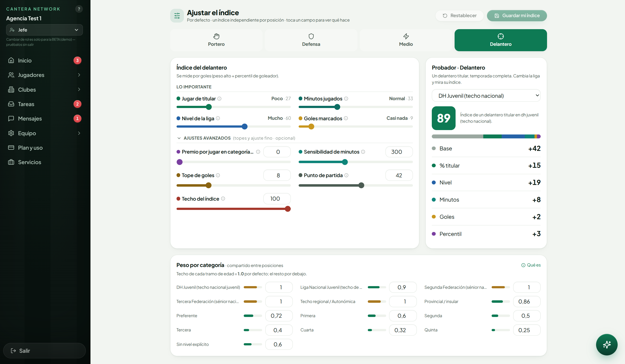Click the Preferente weight field 0,72
The width and height of the screenshot is (625, 364).
pos(279,316)
